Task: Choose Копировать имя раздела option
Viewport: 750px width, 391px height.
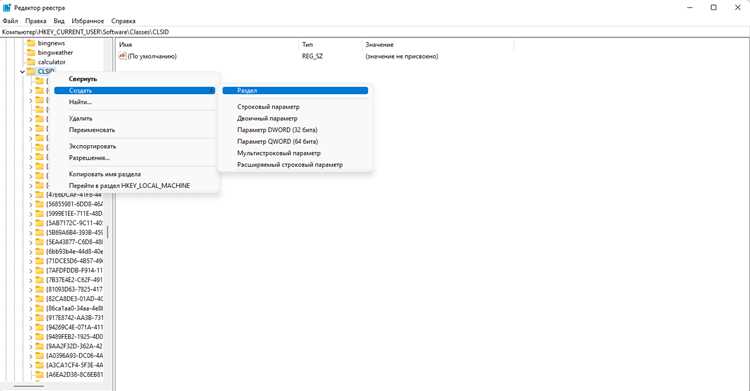Action: (x=135, y=174)
